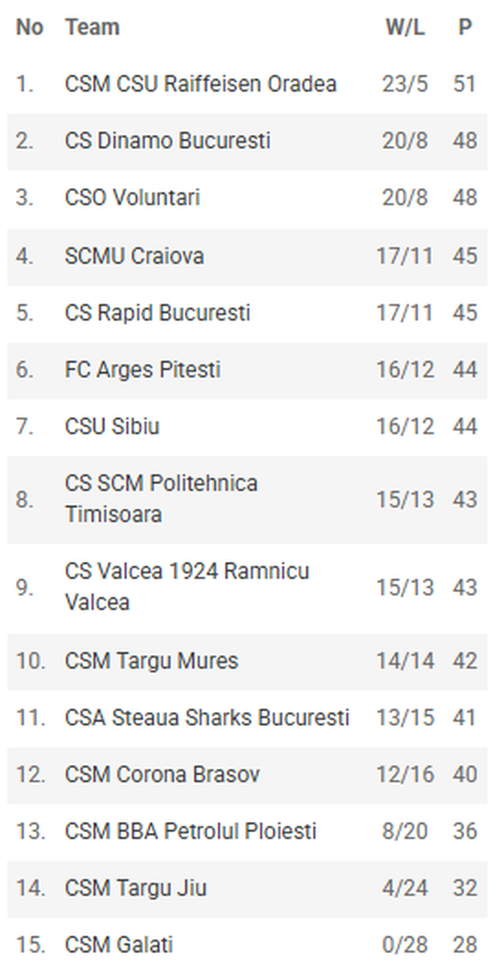Click the Team column header
Image resolution: width=493 pixels, height=980 pixels.
point(92,27)
